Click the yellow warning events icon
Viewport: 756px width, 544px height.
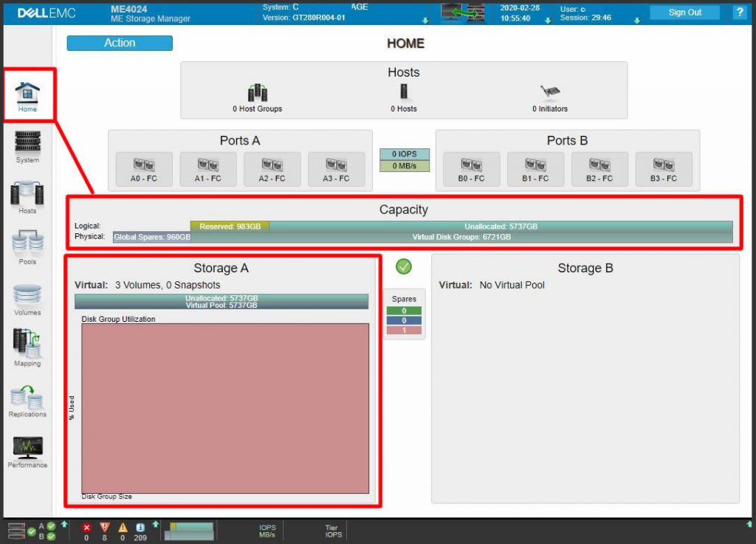(123, 528)
